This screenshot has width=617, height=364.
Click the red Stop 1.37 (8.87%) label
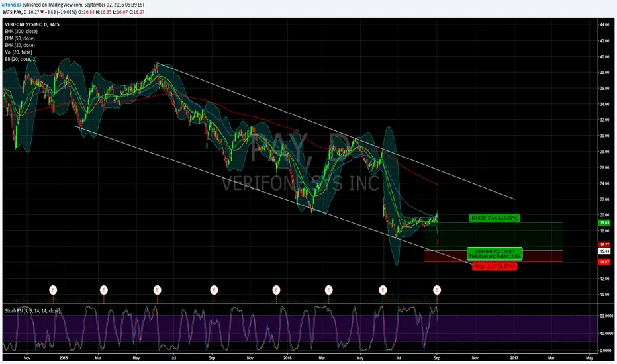click(x=495, y=267)
